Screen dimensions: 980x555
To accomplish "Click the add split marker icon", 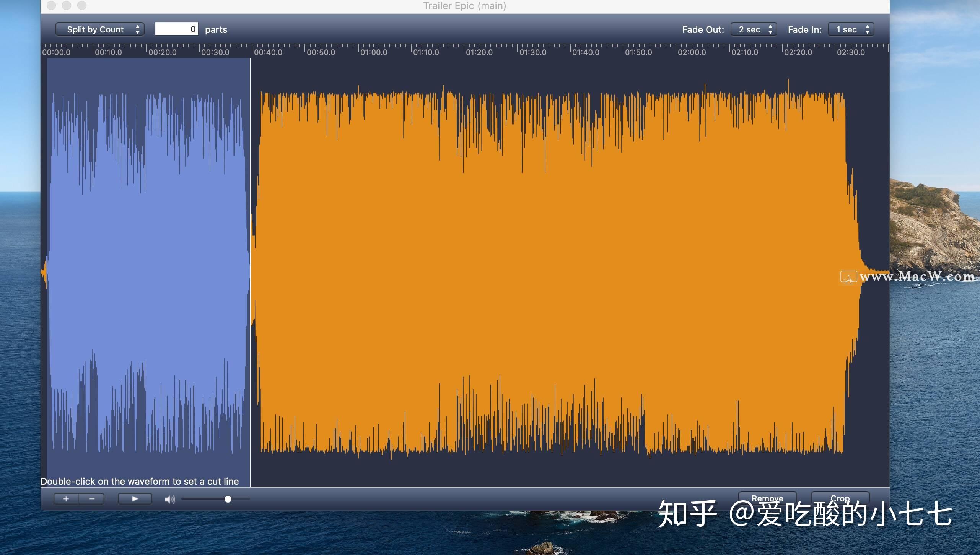I will 66,498.
